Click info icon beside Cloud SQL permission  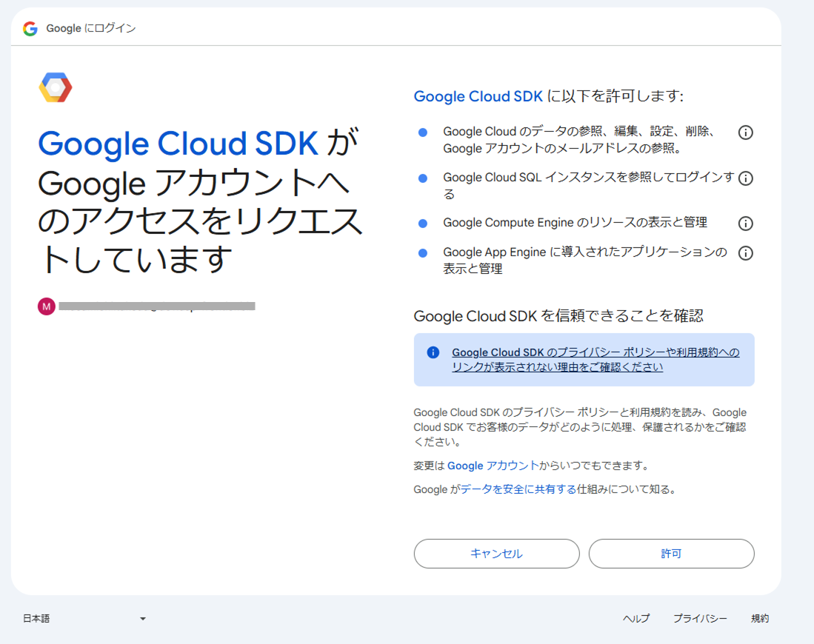click(x=745, y=178)
